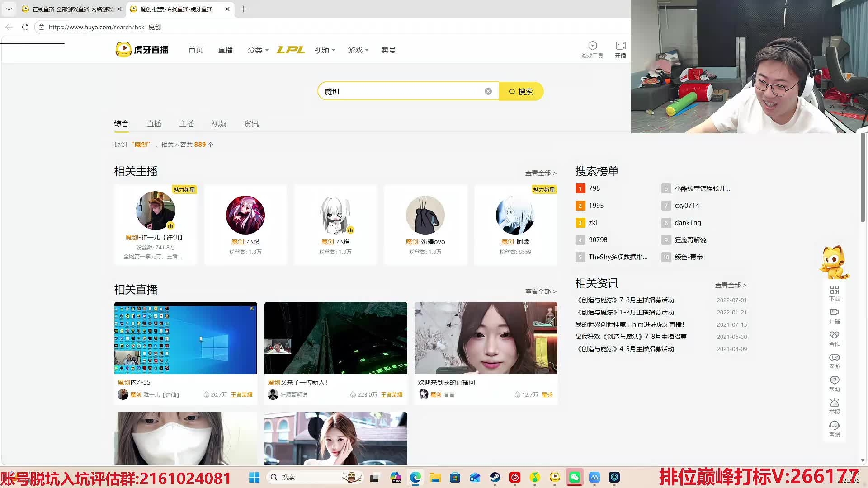Open a new browser tab
Image resolution: width=868 pixels, height=488 pixels.
pos(244,9)
